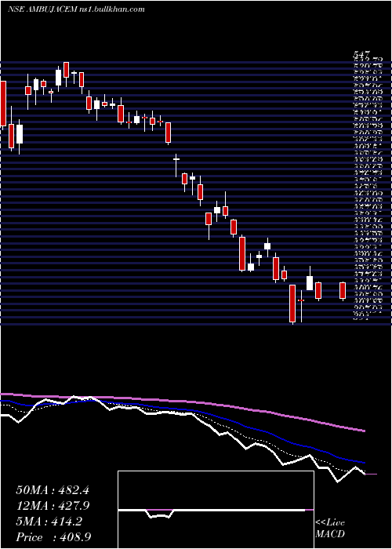Click the NSE AMBUJACEM chart title

(75, 9)
